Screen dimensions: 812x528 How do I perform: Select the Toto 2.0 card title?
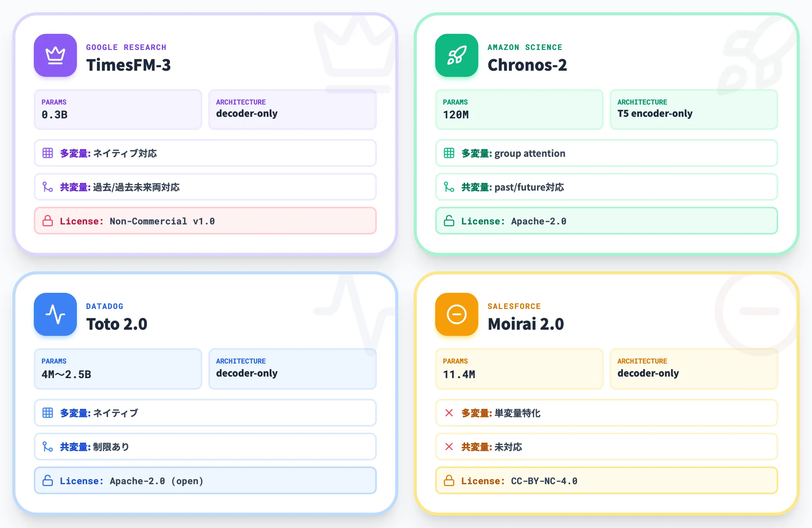point(116,324)
